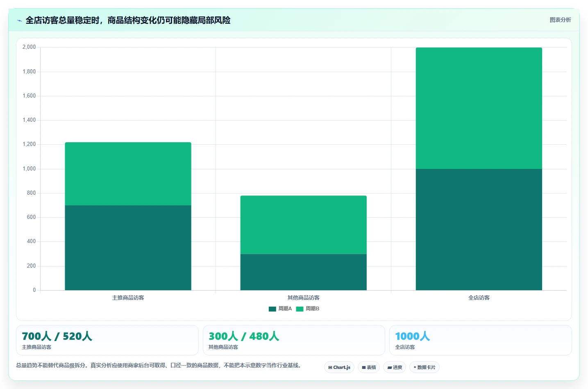This screenshot has height=389, width=588.
Task: Click the 2,000 y-axis tick label
Action: (x=29, y=47)
